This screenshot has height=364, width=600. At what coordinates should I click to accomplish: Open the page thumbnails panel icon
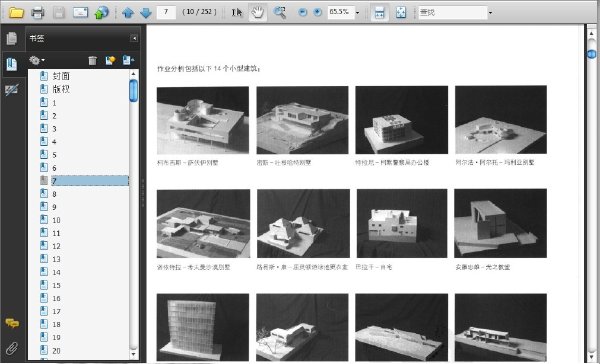tap(12, 38)
